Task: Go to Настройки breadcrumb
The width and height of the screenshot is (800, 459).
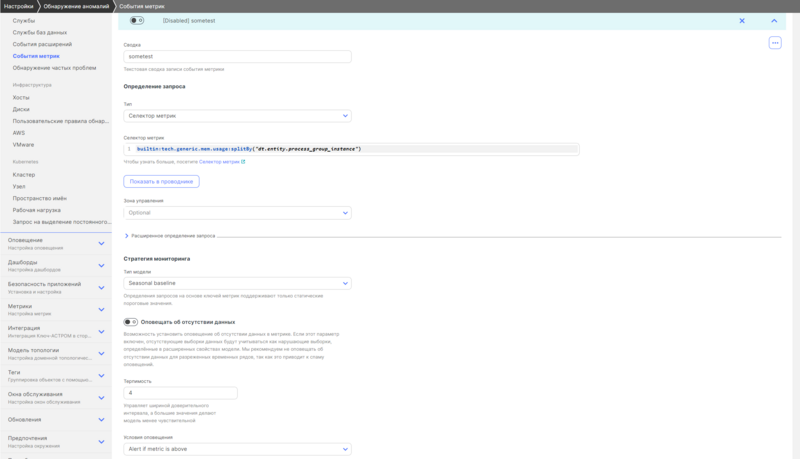Action: [x=19, y=6]
